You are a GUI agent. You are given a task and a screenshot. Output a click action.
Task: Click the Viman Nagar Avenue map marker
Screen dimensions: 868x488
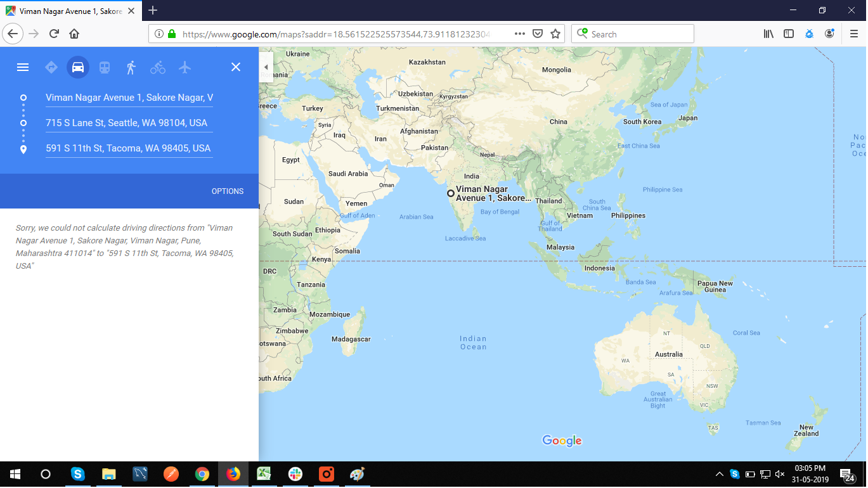(451, 193)
